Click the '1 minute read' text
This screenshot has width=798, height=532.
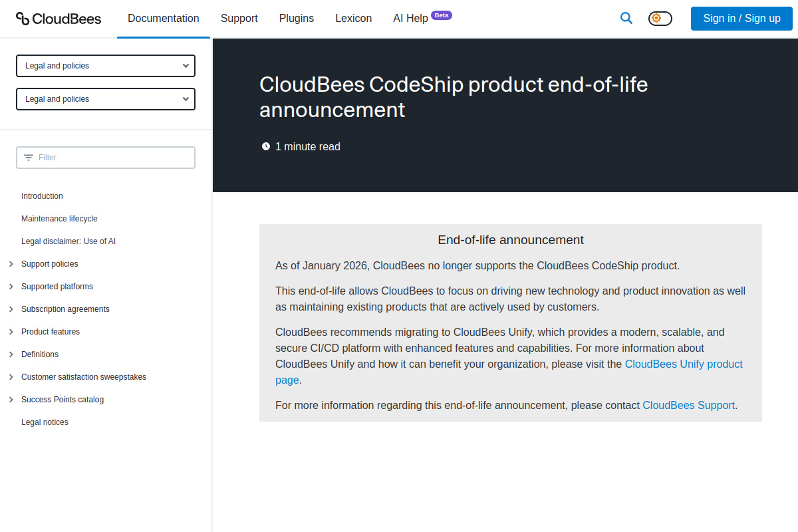click(308, 146)
